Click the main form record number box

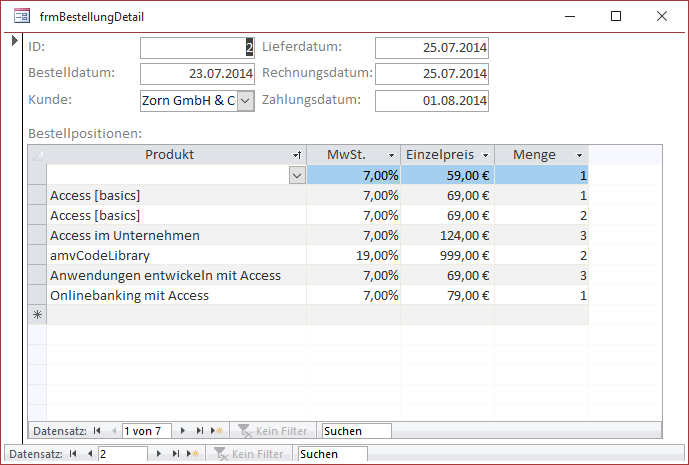123,454
